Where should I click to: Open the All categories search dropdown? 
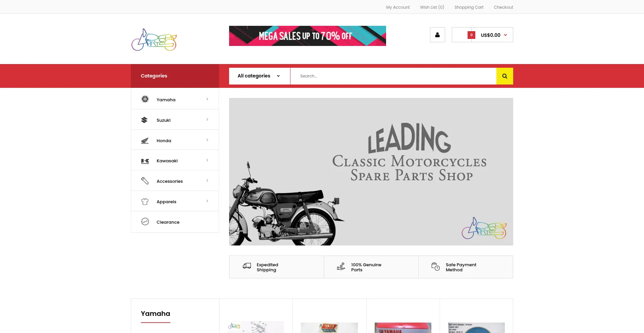(259, 76)
